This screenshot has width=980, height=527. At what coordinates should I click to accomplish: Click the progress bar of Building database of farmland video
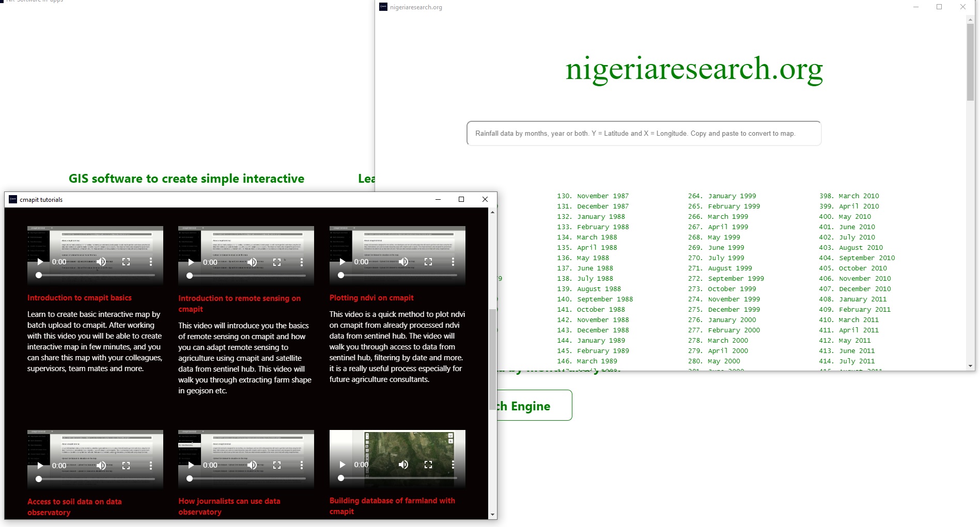click(x=398, y=478)
